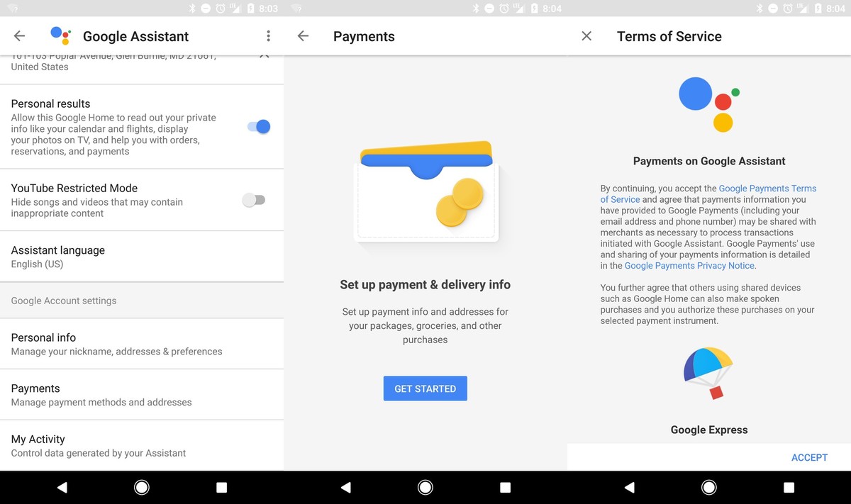Image resolution: width=851 pixels, height=504 pixels.
Task: Tap Android home button under Terms screen
Action: (x=709, y=488)
